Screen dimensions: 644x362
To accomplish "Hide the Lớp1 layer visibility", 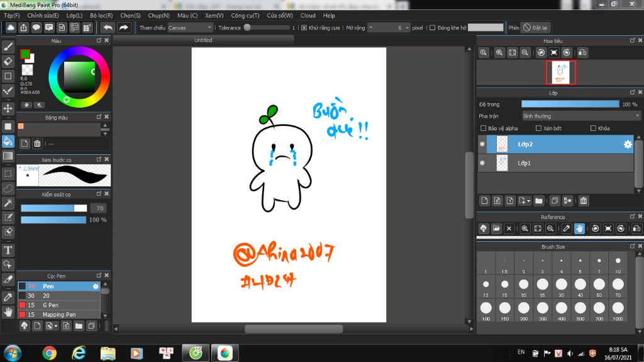I will tap(482, 163).
